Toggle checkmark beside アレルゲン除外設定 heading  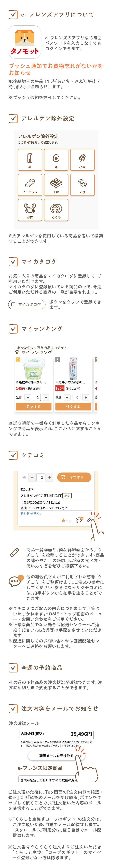point(13,119)
